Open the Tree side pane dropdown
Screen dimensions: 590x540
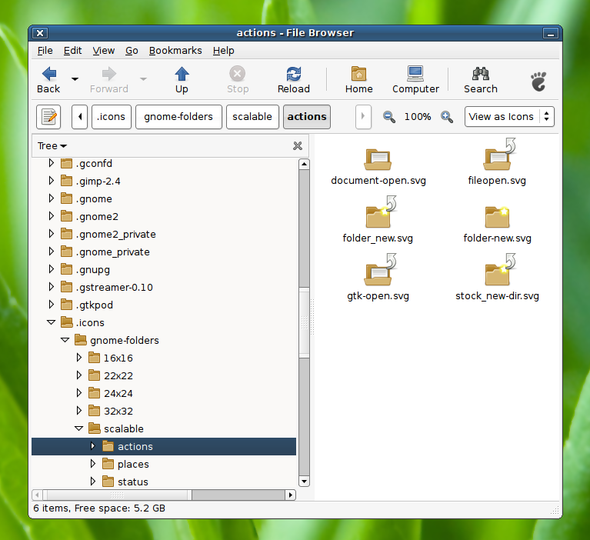[52, 146]
